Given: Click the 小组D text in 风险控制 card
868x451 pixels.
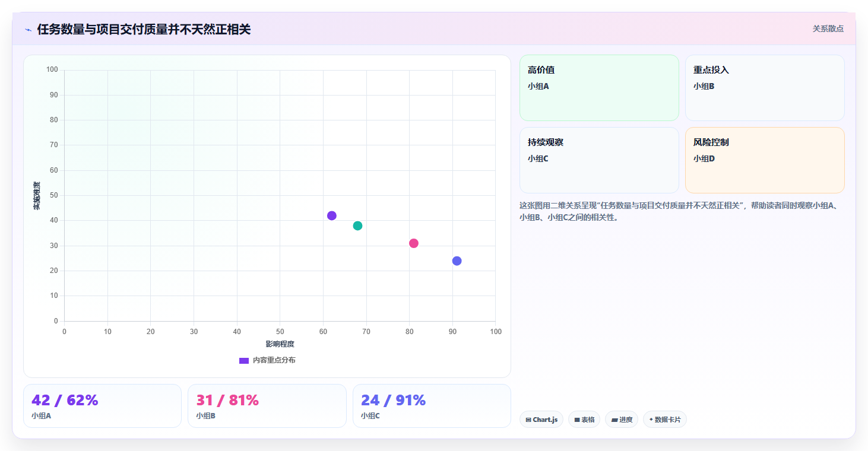Looking at the screenshot, I should click(x=704, y=158).
